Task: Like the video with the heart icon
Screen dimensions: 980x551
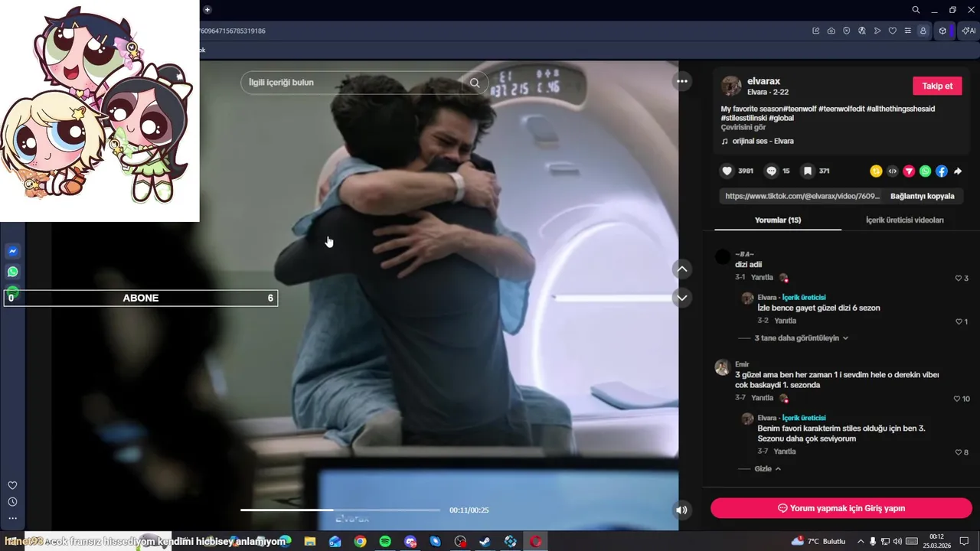Action: pos(727,171)
